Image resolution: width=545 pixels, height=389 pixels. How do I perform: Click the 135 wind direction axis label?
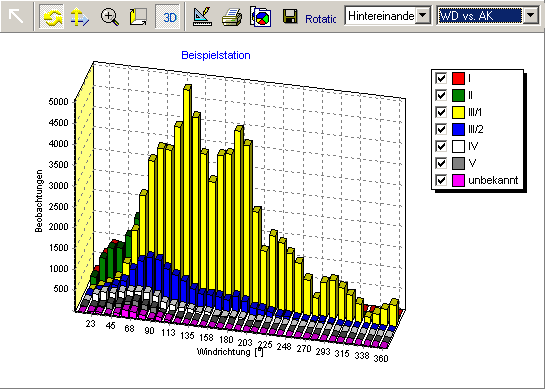coord(187,336)
